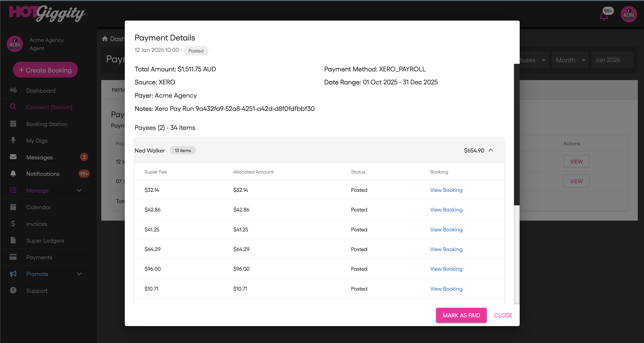Viewport: 644px width, 343px height.
Task: Open the Acme Agency profile avatar menu
Action: pos(628,14)
